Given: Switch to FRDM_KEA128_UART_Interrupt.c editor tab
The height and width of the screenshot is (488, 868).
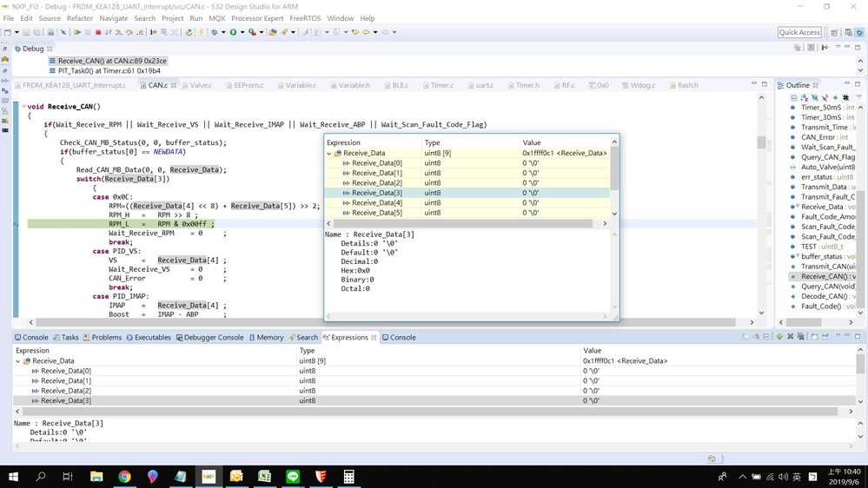Looking at the screenshot, I should point(70,85).
